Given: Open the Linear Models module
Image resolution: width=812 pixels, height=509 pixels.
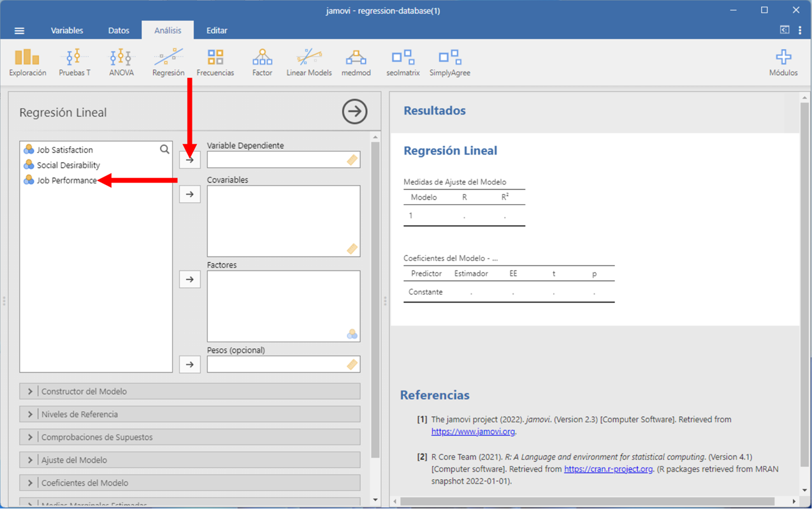Looking at the screenshot, I should [x=309, y=63].
